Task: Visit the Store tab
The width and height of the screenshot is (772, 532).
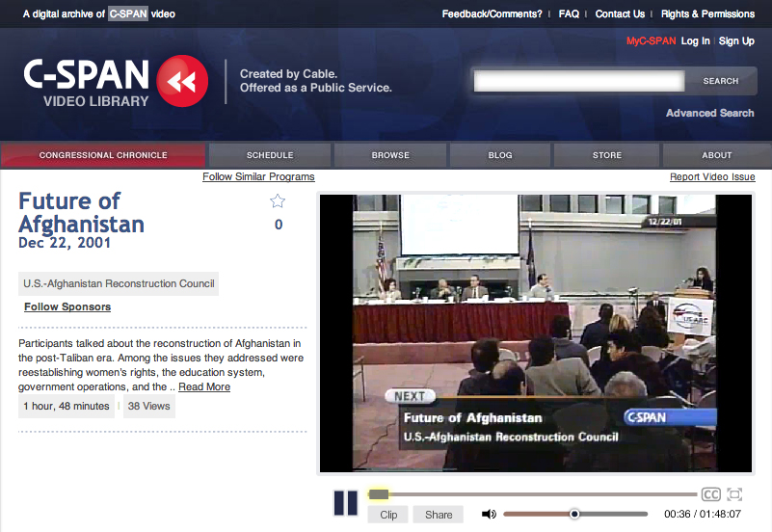Action: point(607,155)
